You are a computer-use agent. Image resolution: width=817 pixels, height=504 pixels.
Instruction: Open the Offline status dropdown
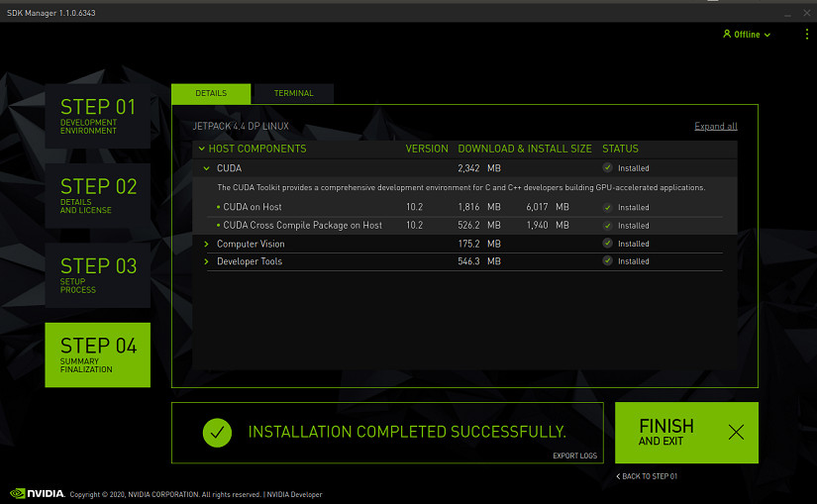(x=747, y=35)
